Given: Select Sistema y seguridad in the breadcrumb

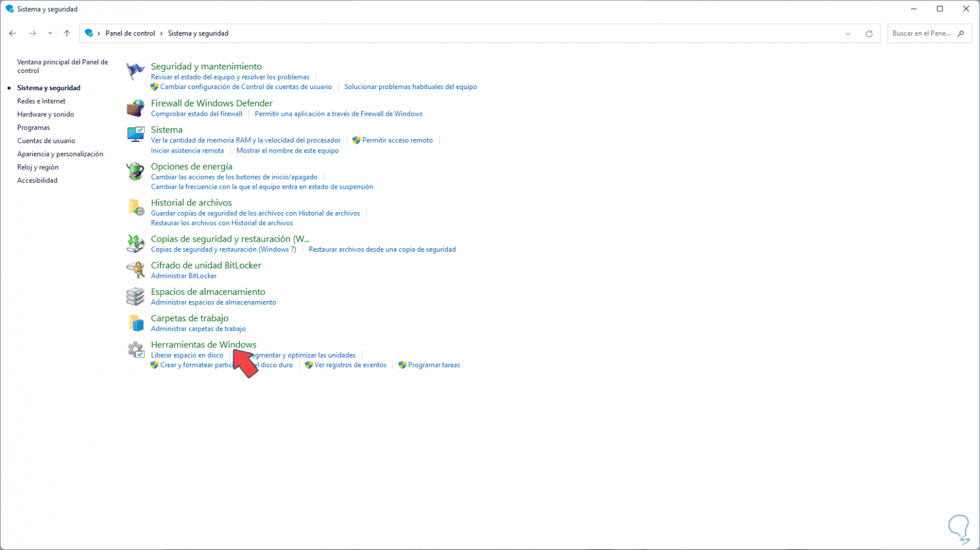Looking at the screenshot, I should click(198, 33).
